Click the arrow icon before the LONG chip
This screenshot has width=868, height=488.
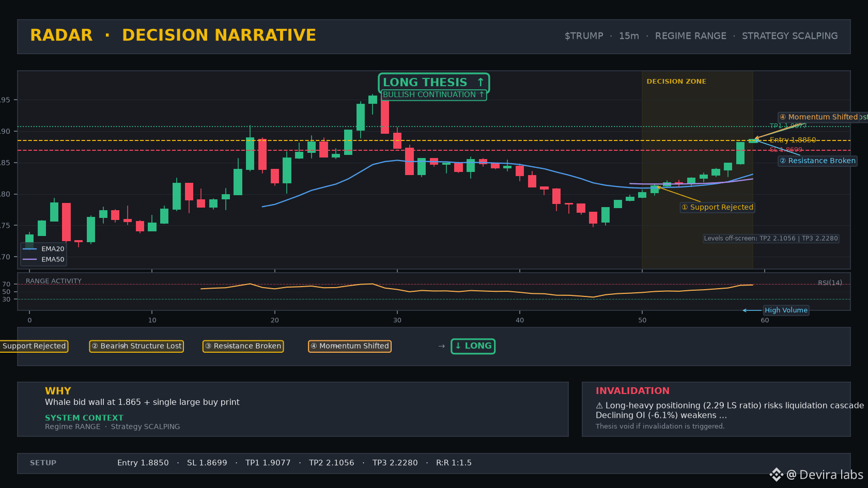click(x=441, y=347)
